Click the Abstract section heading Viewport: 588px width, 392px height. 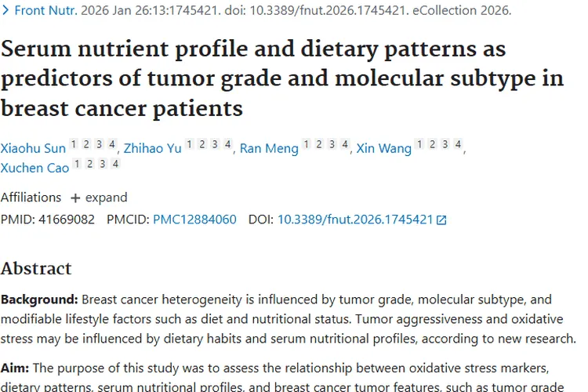click(36, 268)
